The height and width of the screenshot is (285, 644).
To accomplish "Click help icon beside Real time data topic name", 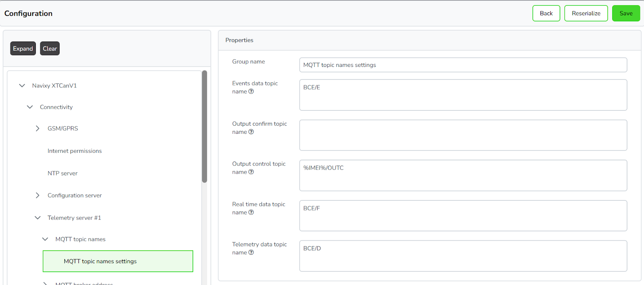I will [251, 212].
